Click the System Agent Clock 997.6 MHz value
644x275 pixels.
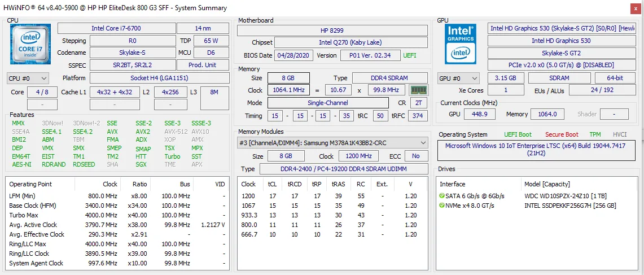103,263
